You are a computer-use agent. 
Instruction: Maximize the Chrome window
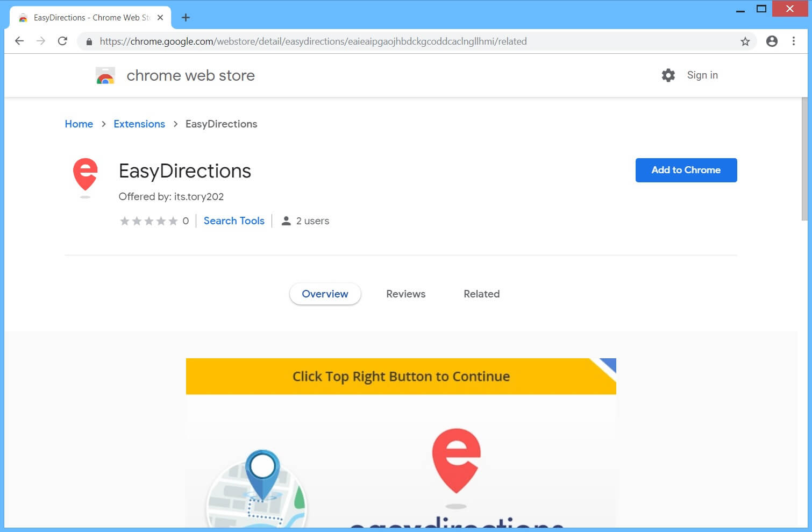(x=761, y=9)
